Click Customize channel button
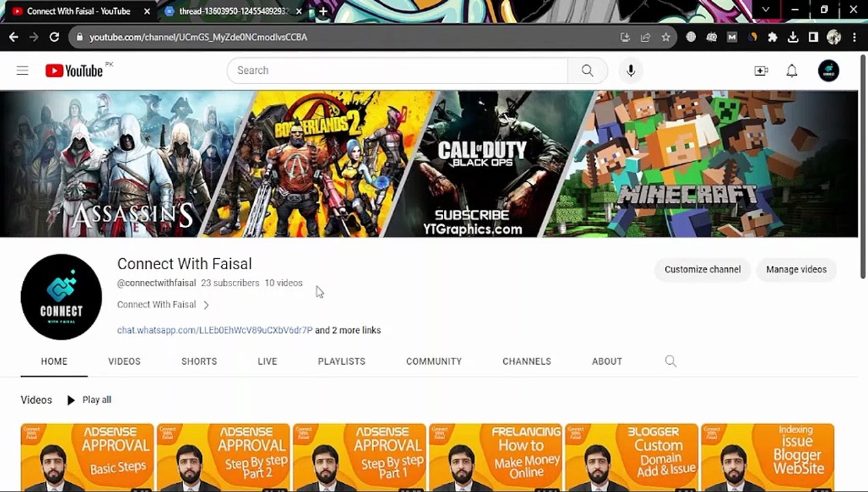868x492 pixels. [x=703, y=269]
